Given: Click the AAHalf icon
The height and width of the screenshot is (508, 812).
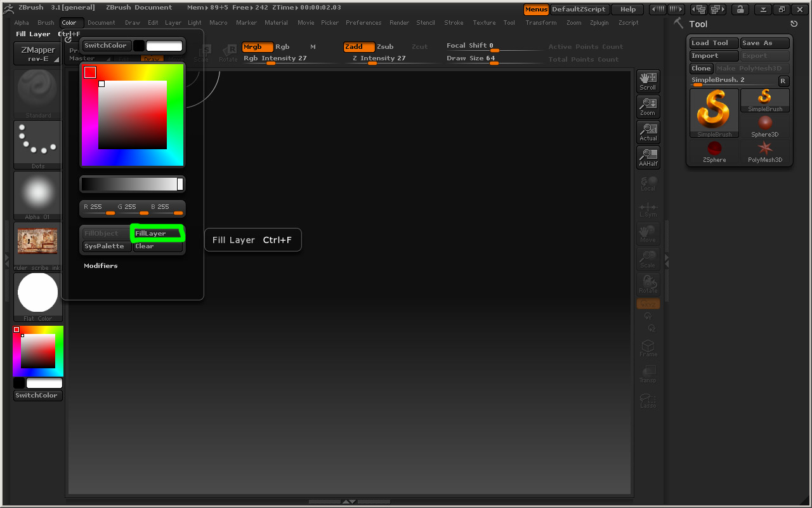Looking at the screenshot, I should pos(648,157).
